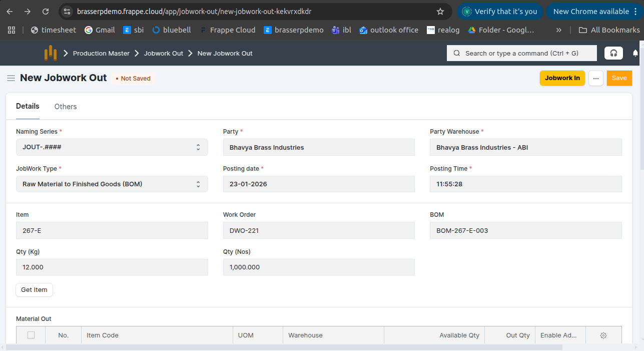This screenshot has height=351, width=644.
Task: Click the notification bell icon
Action: pyautogui.click(x=635, y=53)
